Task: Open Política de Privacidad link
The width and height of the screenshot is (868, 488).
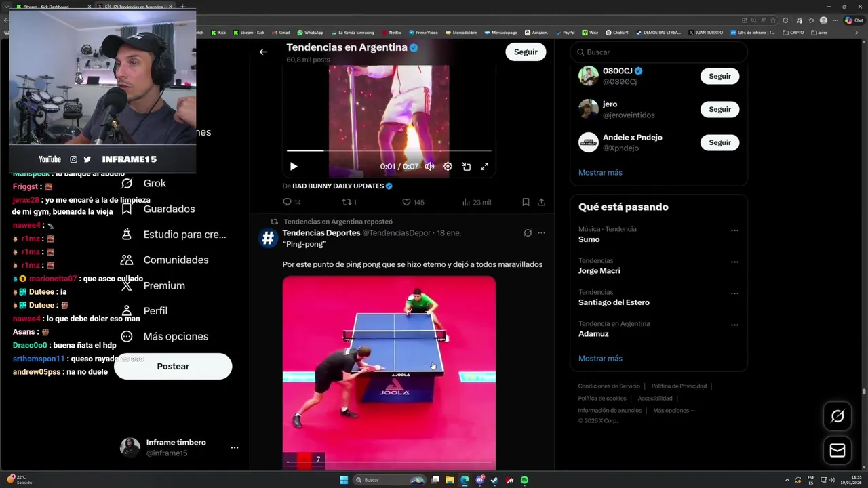Action: (x=679, y=386)
